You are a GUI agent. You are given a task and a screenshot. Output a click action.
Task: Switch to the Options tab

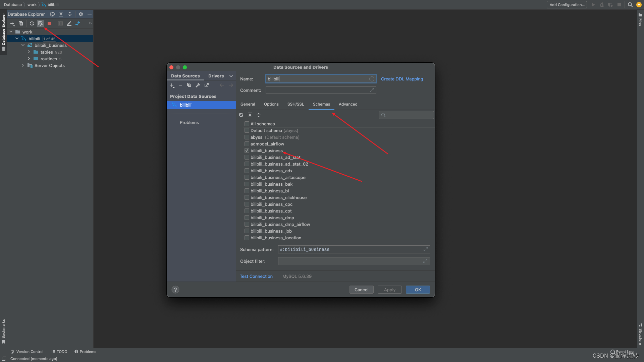pos(271,104)
